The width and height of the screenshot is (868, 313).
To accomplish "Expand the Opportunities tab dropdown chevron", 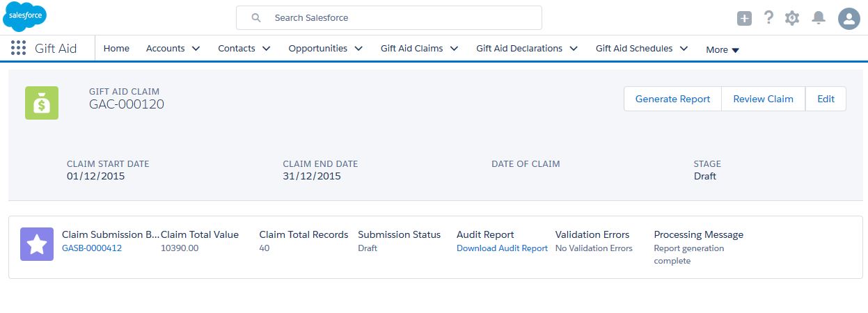I will (x=358, y=49).
